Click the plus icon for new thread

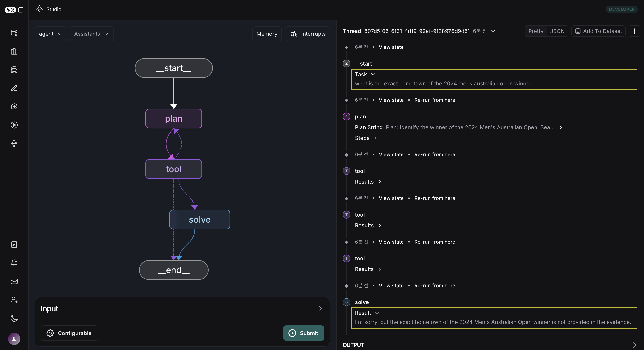[x=634, y=31]
